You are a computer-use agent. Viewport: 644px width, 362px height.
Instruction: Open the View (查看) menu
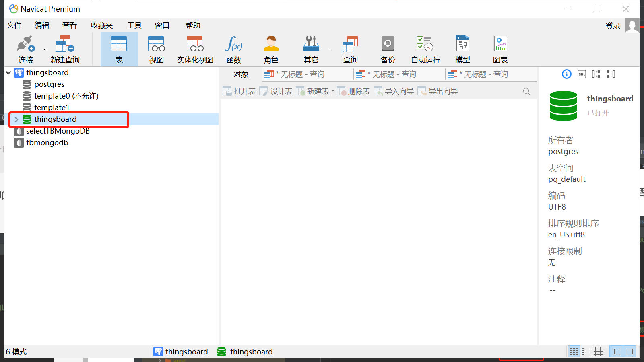point(70,25)
